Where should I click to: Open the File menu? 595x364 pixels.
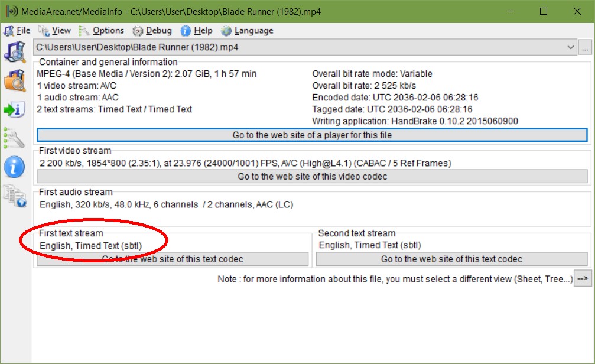23,31
